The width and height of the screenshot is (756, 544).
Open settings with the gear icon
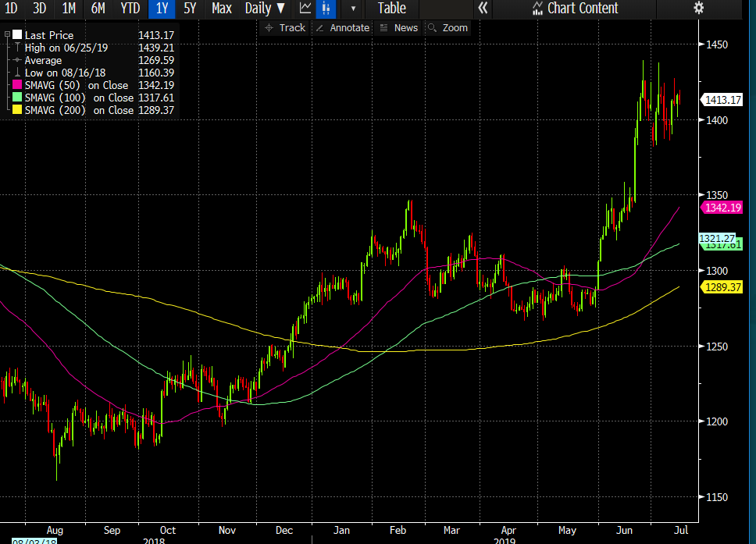pos(698,9)
